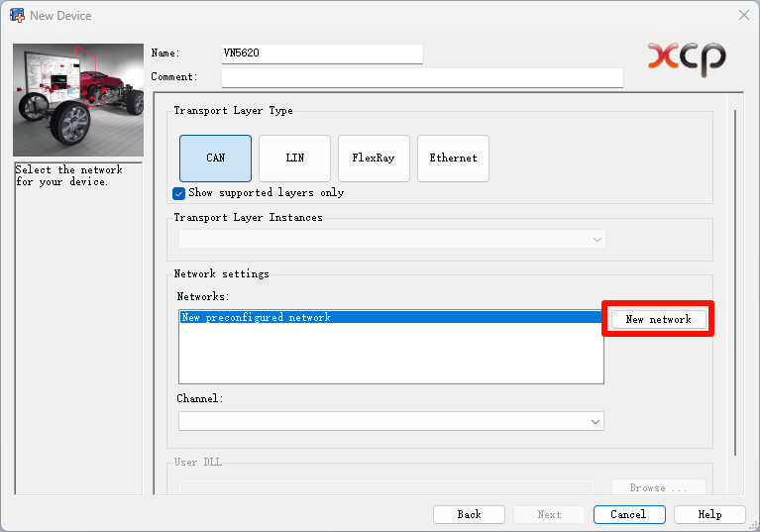
Task: Close the New Device dialog
Action: coord(743,15)
